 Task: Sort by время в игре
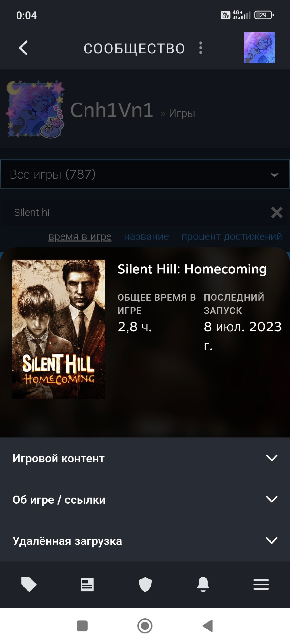80,237
